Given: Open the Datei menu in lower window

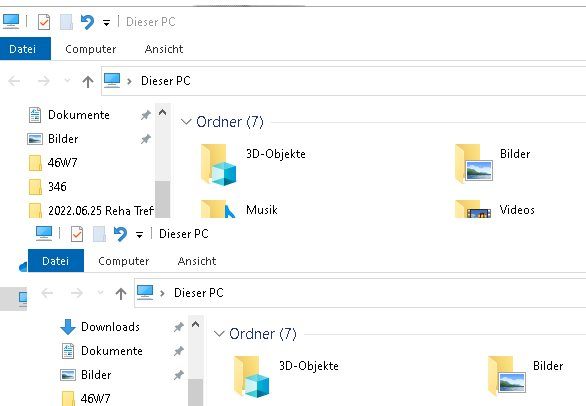Looking at the screenshot, I should point(56,261).
